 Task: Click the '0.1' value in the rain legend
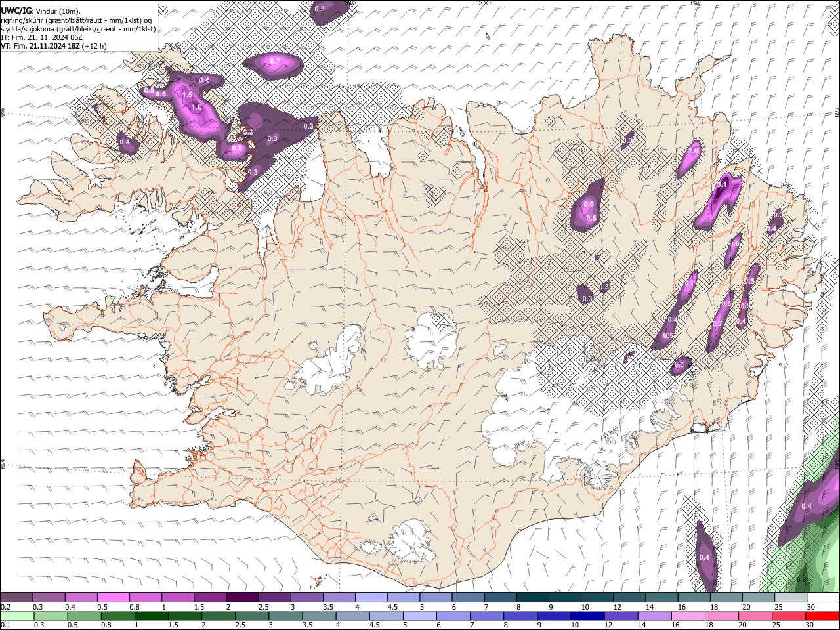point(6,625)
